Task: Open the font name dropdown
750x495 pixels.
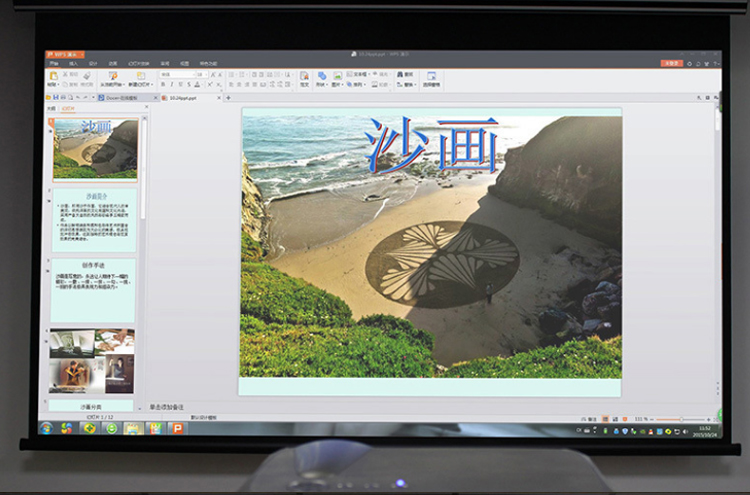Action: [176, 74]
